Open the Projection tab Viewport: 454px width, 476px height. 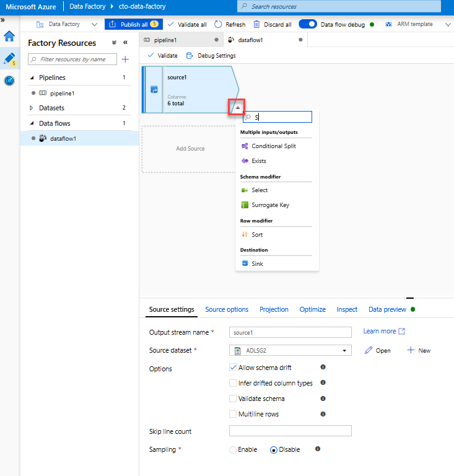click(274, 309)
